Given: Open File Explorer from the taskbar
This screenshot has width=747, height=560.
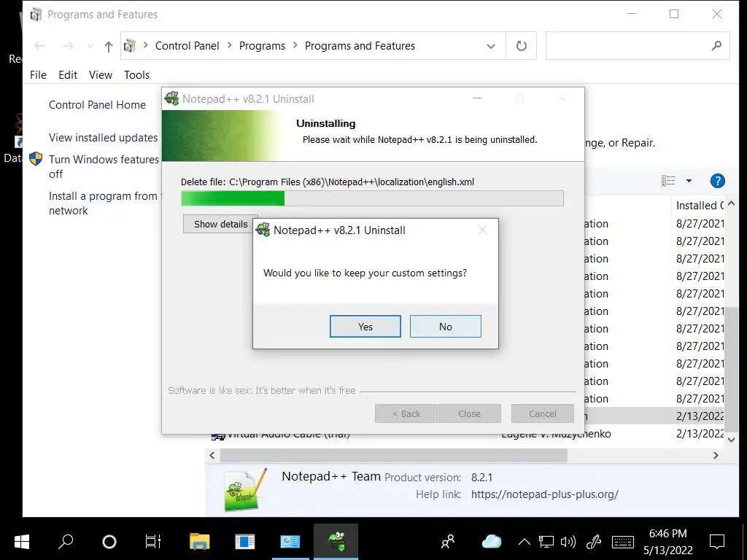Looking at the screenshot, I should click(199, 542).
